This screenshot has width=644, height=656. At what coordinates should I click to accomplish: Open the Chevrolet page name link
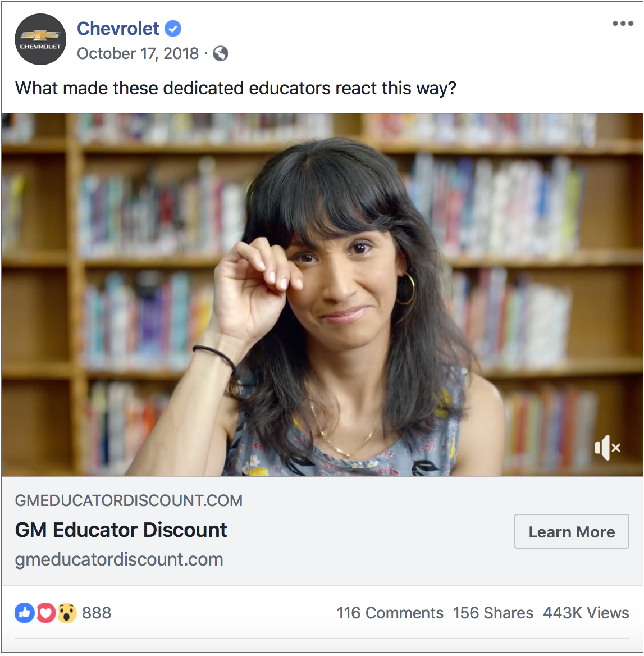tap(118, 29)
